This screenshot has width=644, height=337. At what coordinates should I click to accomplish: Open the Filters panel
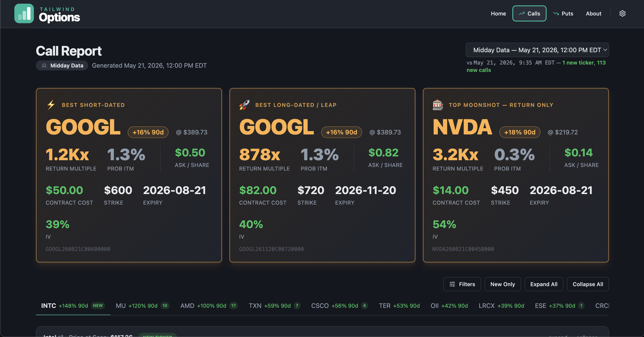(462, 284)
